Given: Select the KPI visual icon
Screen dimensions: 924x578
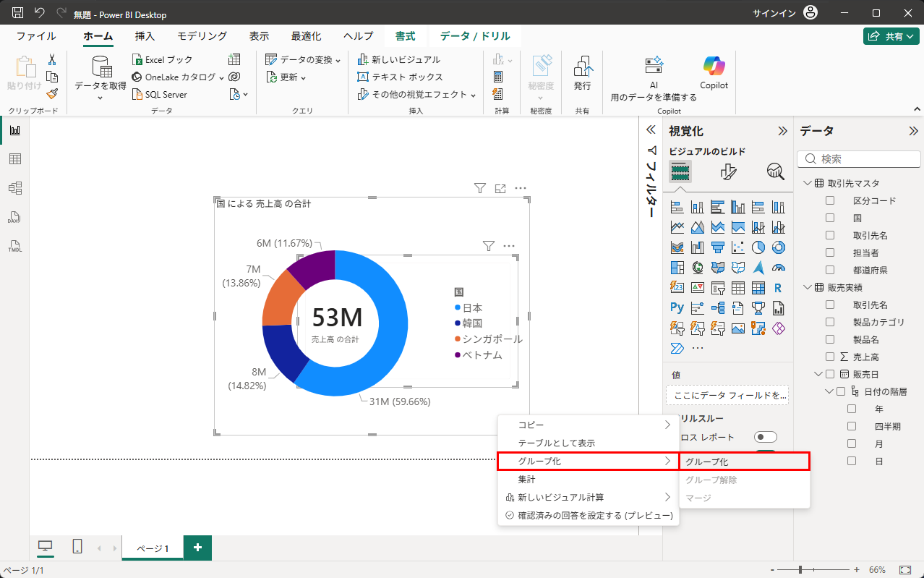Looking at the screenshot, I should (x=698, y=288).
